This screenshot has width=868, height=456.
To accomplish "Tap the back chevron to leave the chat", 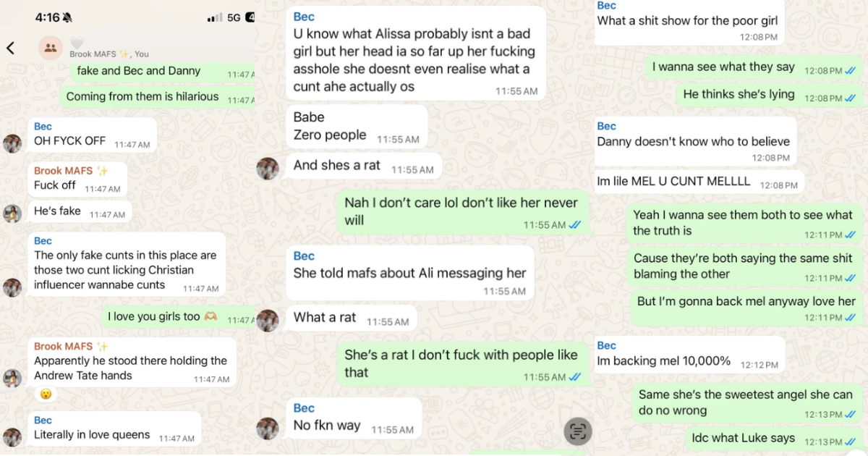I will pos(12,47).
